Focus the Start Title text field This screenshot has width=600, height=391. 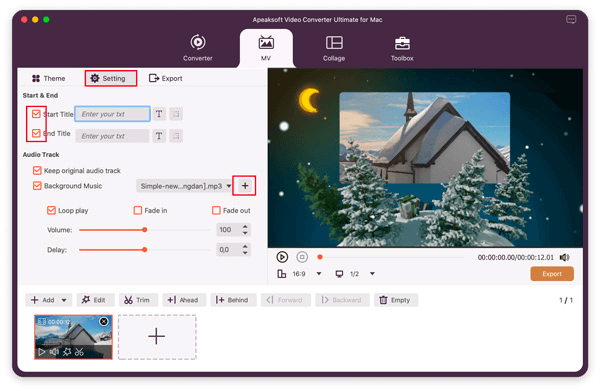[112, 114]
